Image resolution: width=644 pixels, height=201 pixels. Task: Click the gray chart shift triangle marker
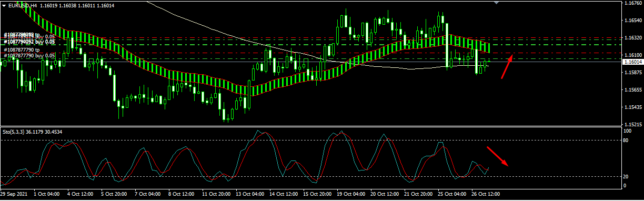[496, 3]
